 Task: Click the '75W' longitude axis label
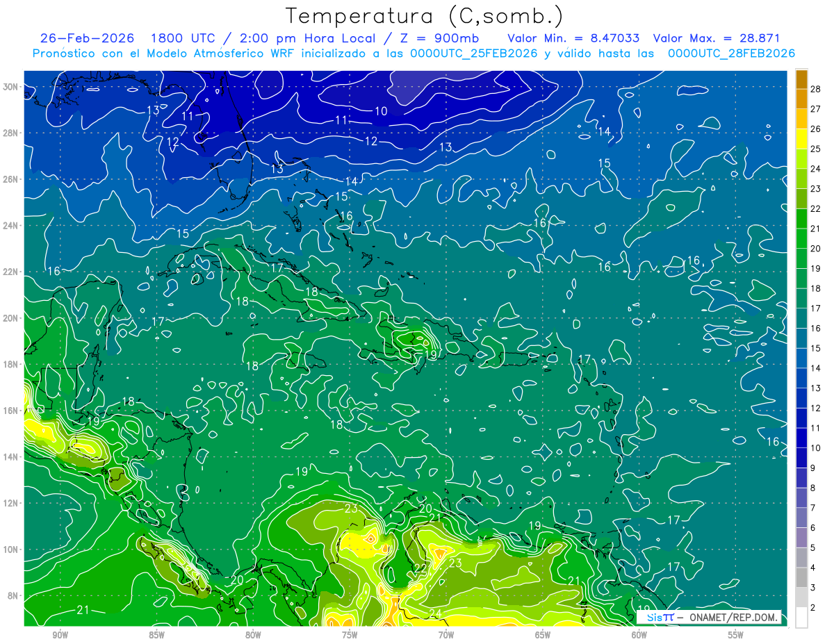350,635
